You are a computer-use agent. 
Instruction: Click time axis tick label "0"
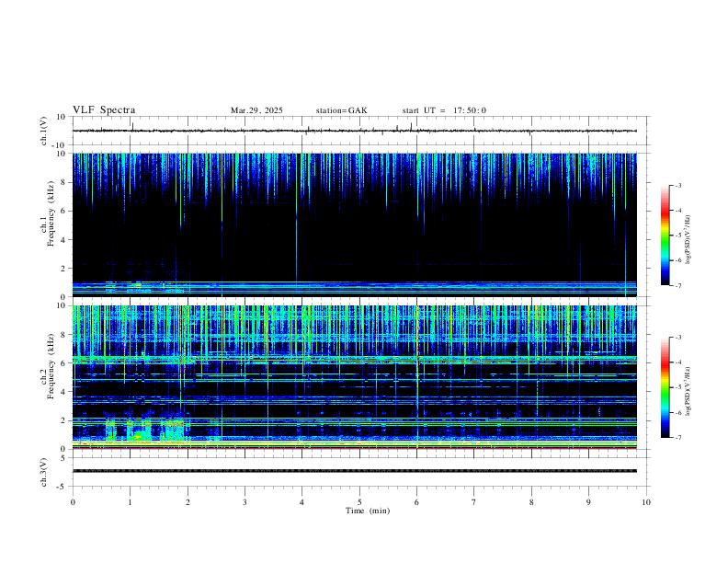pos(73,502)
